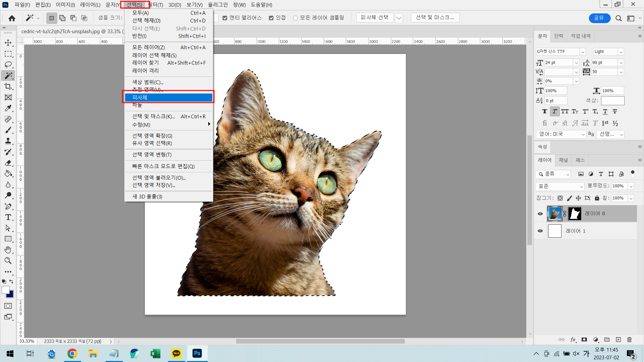This screenshot has height=362, width=644.
Task: Select the Horizontal Type tool
Action: click(8, 217)
